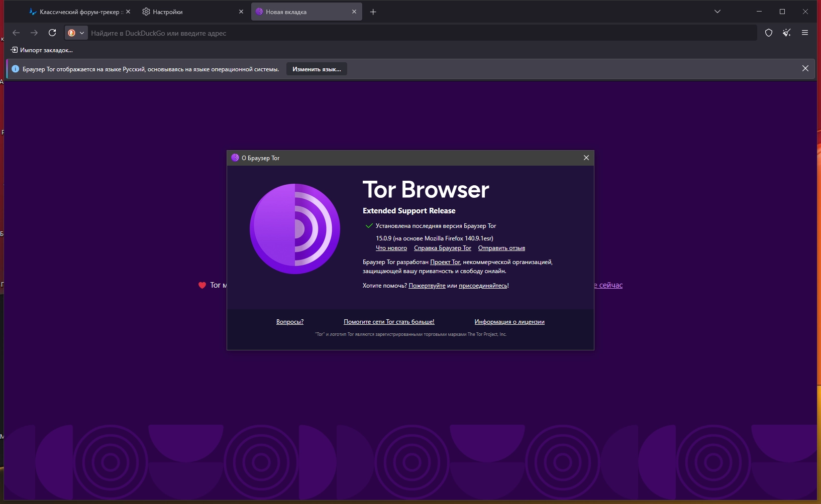Image resolution: width=821 pixels, height=504 pixels.
Task: Open Информация о лицензии link
Action: [x=509, y=322]
